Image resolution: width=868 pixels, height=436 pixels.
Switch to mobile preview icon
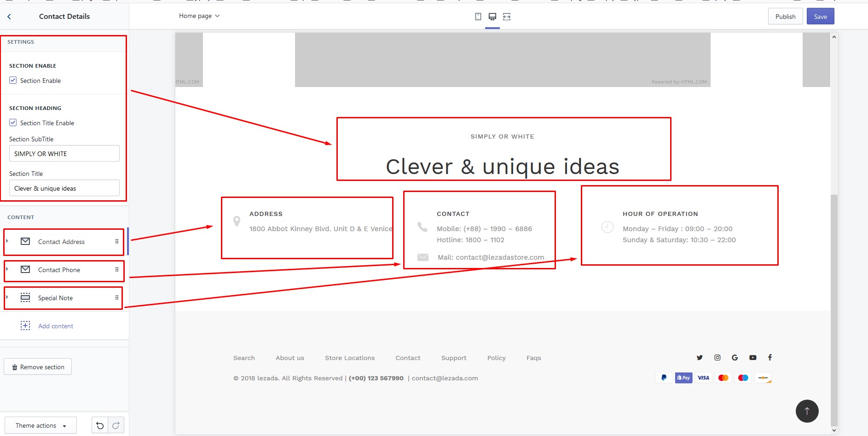(478, 17)
